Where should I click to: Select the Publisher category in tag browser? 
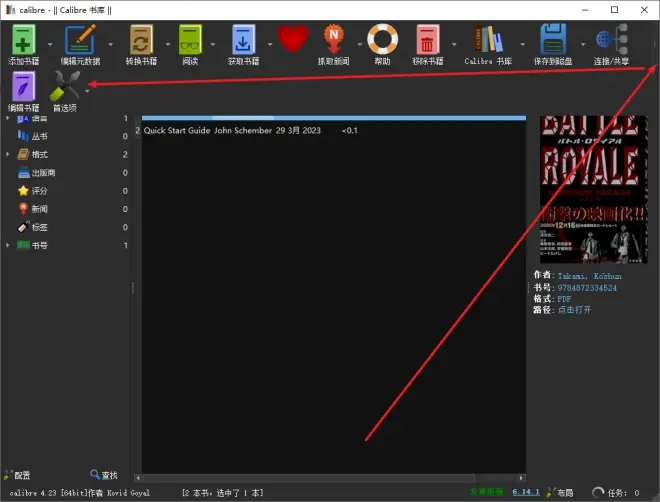(x=43, y=173)
